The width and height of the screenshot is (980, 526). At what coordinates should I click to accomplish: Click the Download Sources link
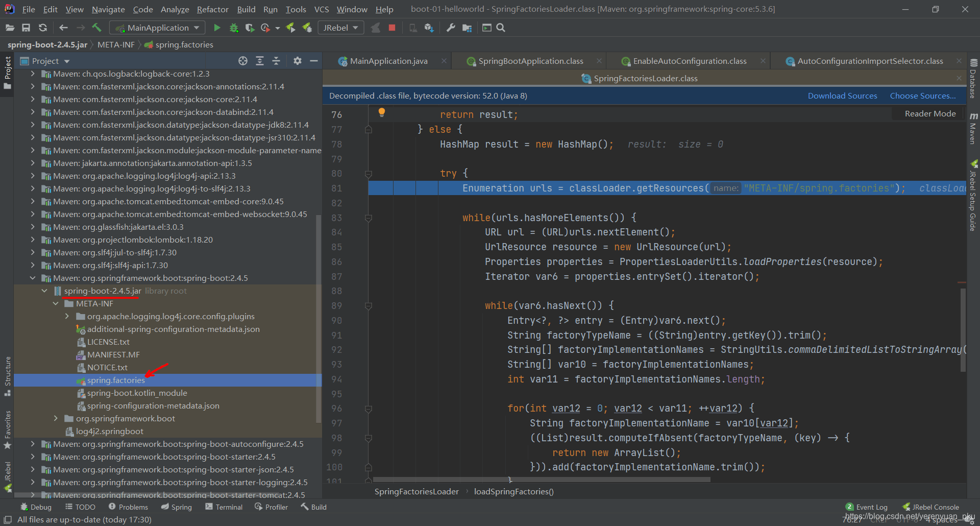point(842,95)
